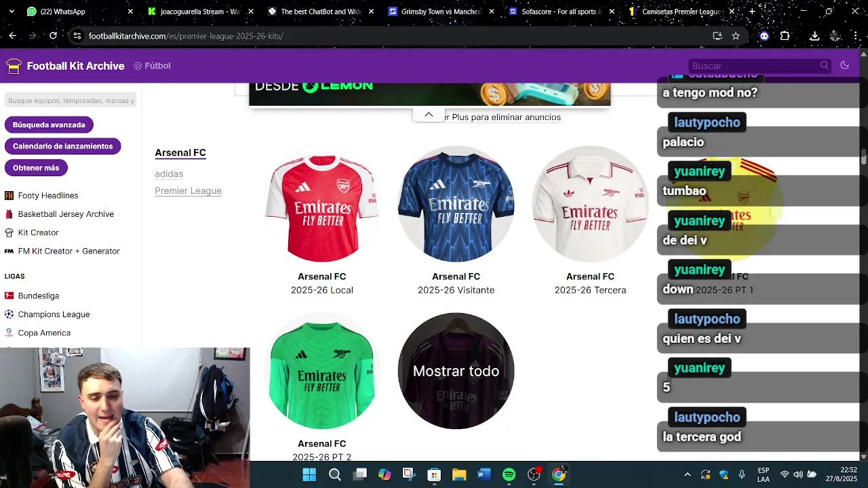Open FM Kit Creator + Generator
The height and width of the screenshot is (488, 868).
(69, 251)
